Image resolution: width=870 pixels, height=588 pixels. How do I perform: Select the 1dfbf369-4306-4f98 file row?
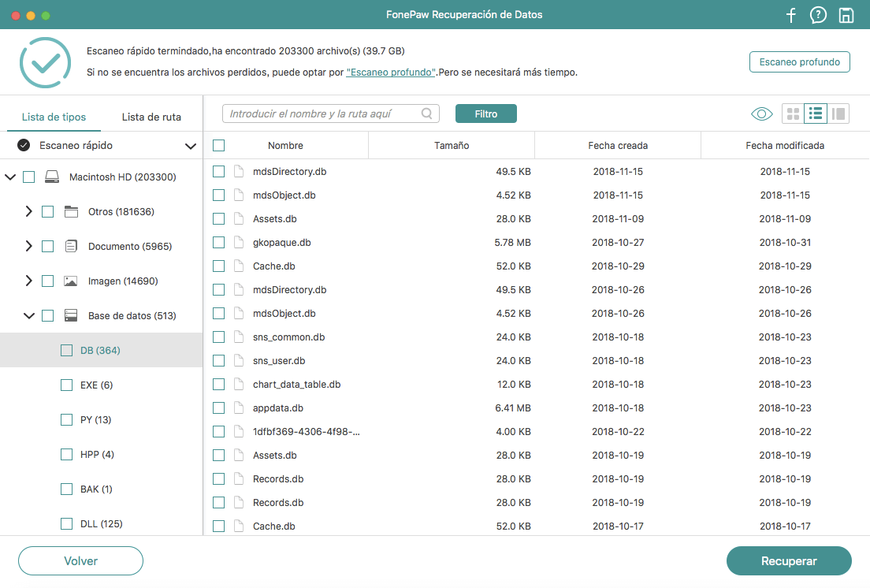click(536, 432)
